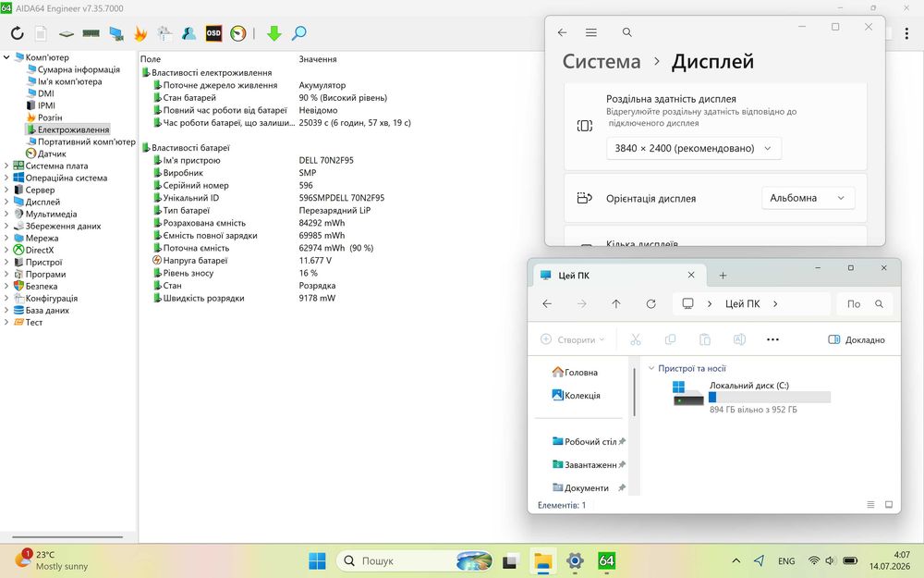Image resolution: width=924 pixels, height=578 pixels.
Task: Expand the Збереження даних tree node
Action: pyautogui.click(x=6, y=226)
